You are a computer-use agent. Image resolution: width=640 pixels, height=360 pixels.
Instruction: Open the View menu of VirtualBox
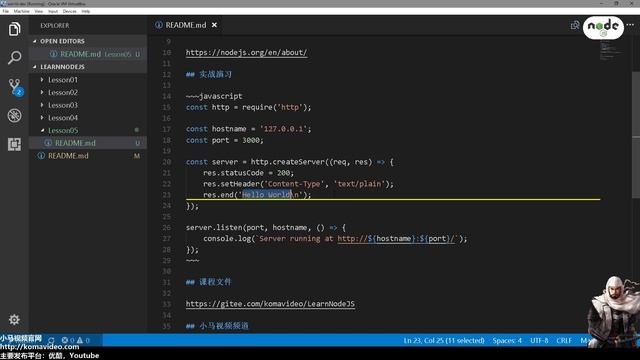39,11
